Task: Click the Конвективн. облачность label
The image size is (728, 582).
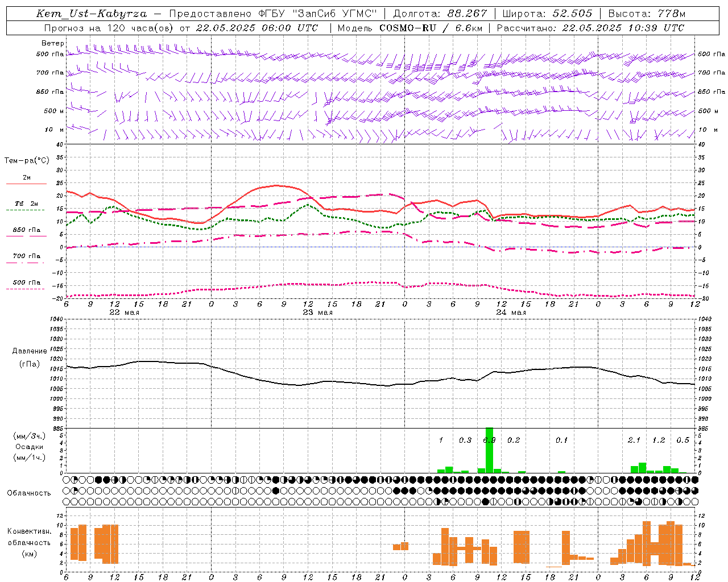Action: [30, 537]
